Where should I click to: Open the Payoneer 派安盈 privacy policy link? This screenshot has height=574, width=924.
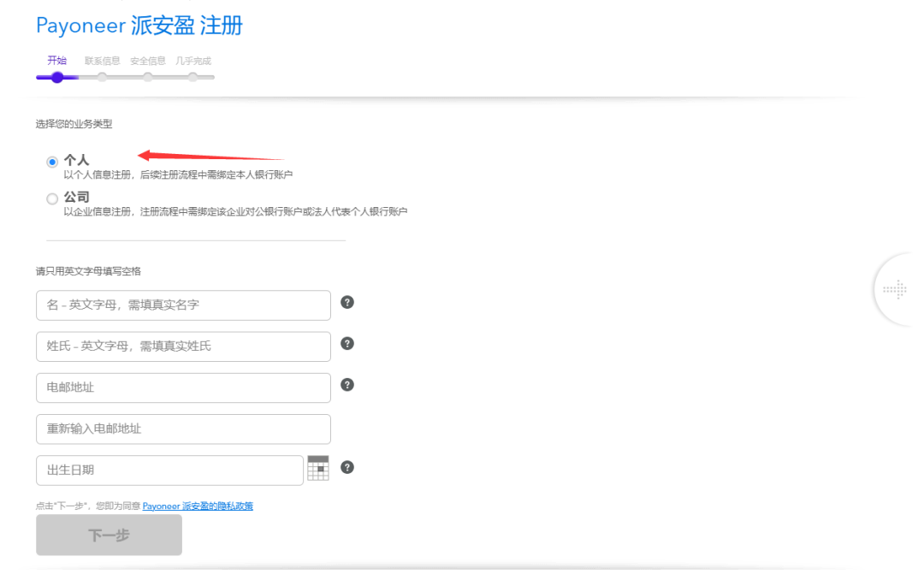[x=199, y=506]
